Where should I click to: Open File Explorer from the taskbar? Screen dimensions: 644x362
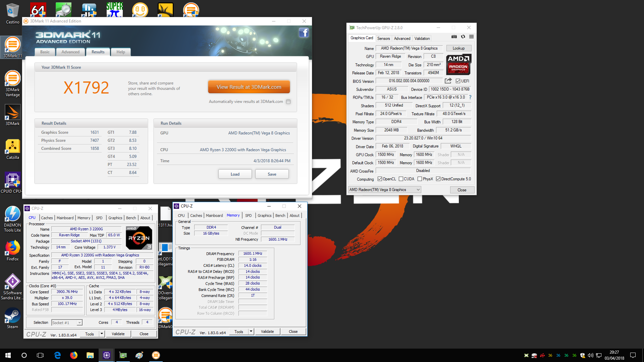point(90,355)
